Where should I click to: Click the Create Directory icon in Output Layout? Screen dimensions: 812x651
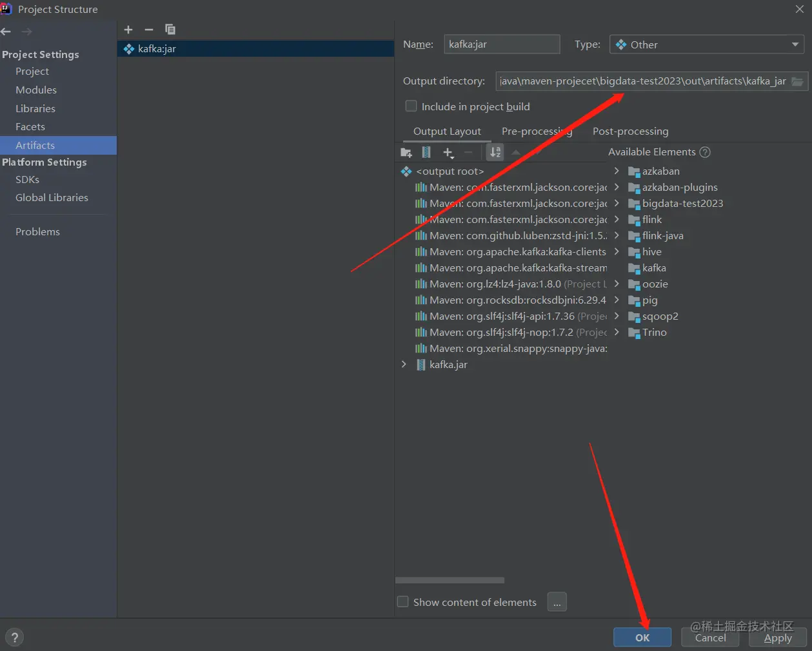(406, 153)
